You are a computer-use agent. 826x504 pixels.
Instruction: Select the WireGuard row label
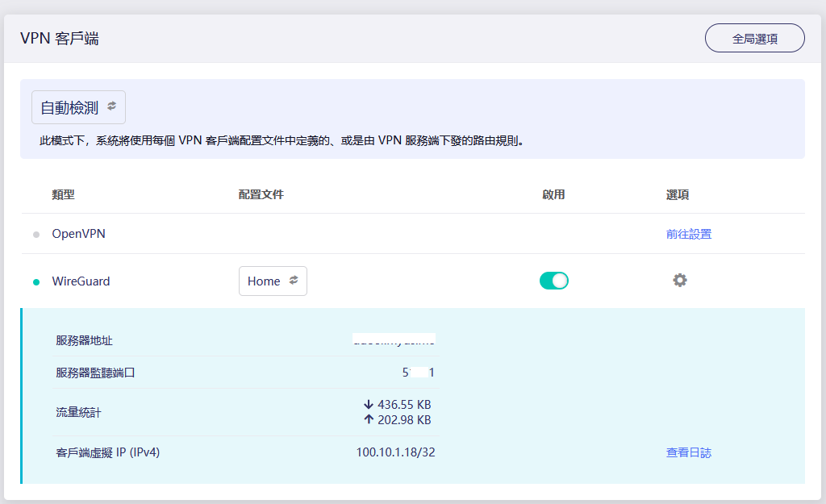click(x=79, y=281)
